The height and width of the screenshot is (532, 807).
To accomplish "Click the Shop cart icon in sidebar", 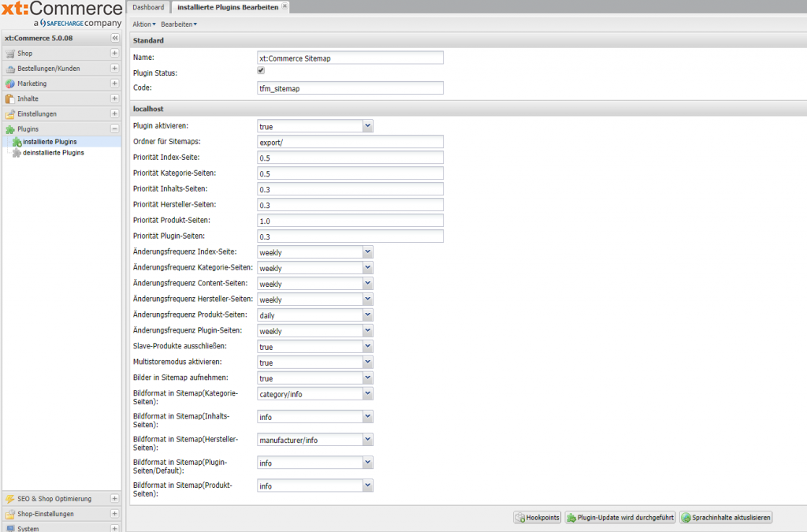I will (10, 54).
